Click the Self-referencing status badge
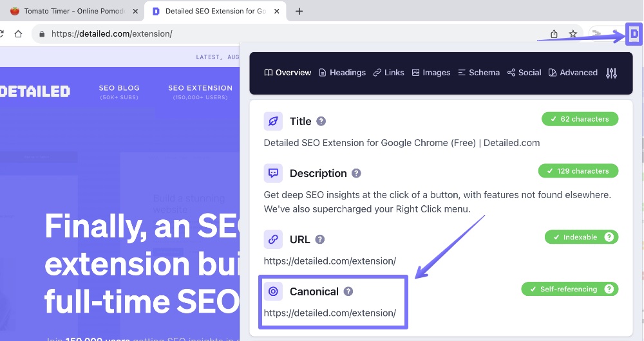 point(570,290)
